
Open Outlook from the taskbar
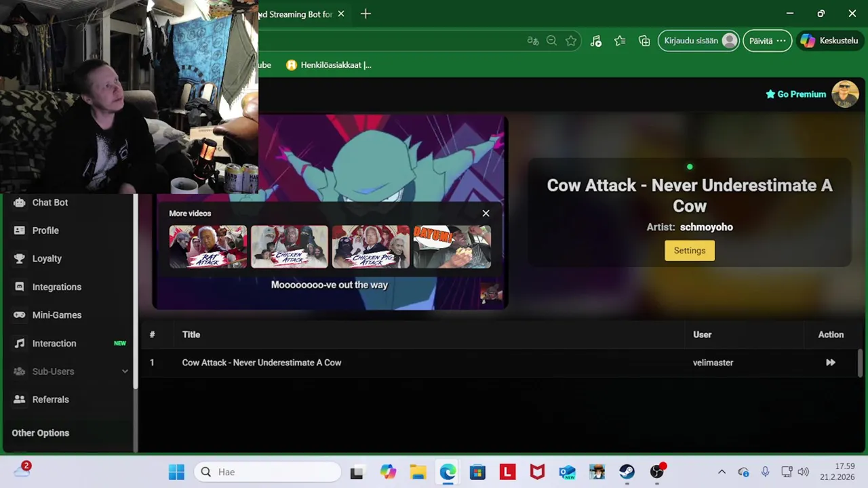(567, 472)
